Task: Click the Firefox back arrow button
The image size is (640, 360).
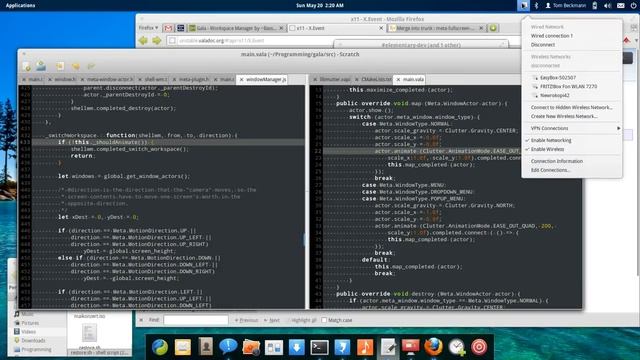Action: tap(143, 40)
